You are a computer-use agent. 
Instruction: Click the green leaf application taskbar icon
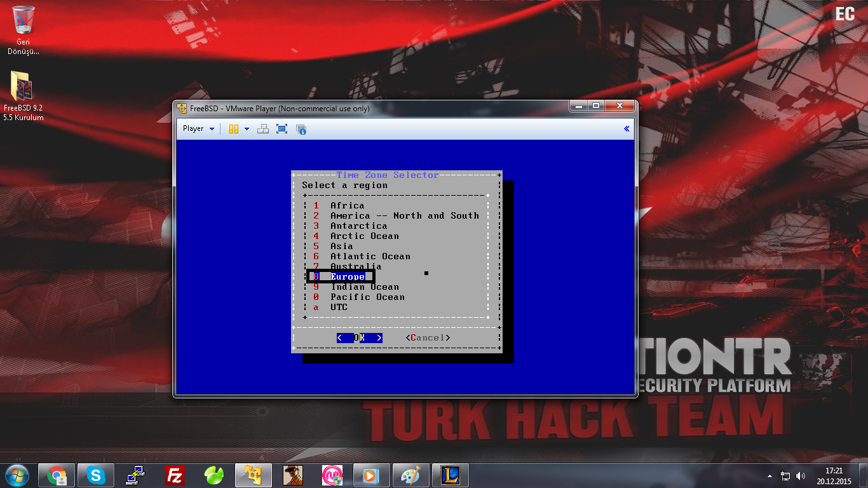pyautogui.click(x=214, y=475)
